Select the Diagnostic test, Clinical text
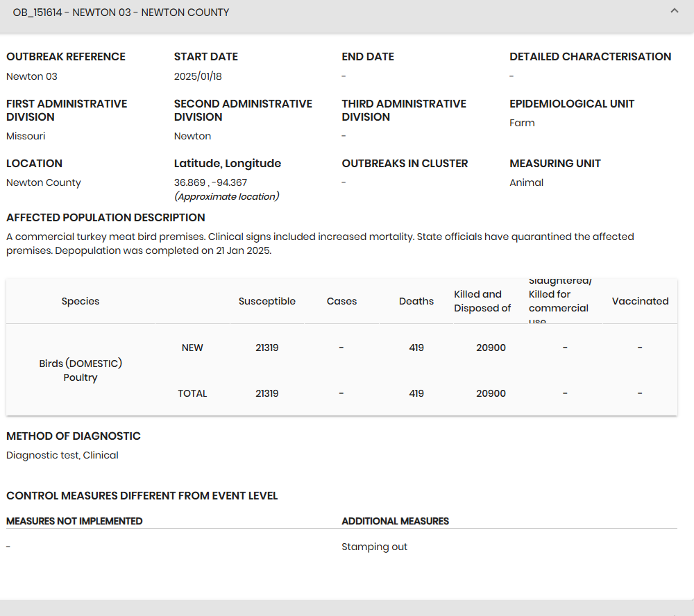694x616 pixels. 62,455
